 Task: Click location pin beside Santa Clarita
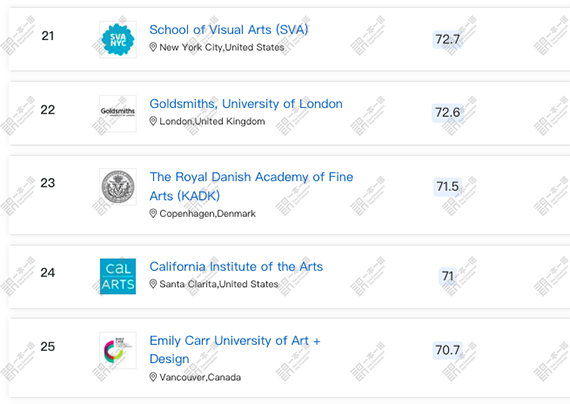(x=153, y=284)
